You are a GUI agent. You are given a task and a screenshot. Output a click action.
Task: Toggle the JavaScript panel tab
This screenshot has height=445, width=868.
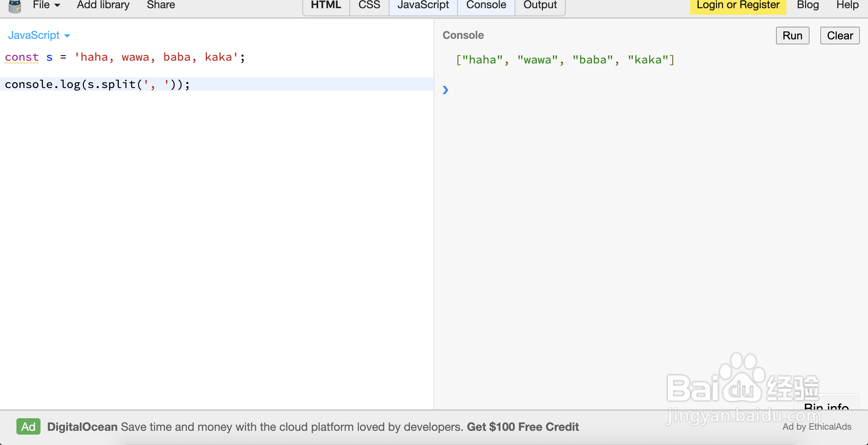423,5
